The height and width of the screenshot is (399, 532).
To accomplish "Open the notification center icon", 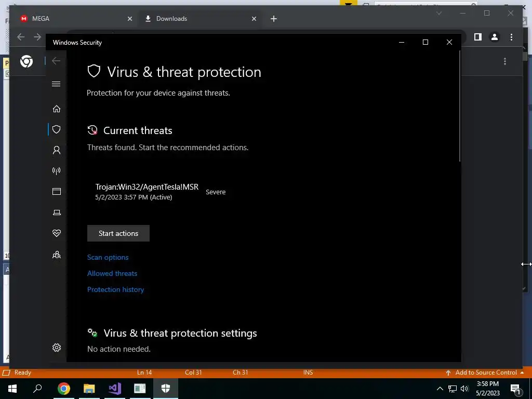I will click(515, 389).
